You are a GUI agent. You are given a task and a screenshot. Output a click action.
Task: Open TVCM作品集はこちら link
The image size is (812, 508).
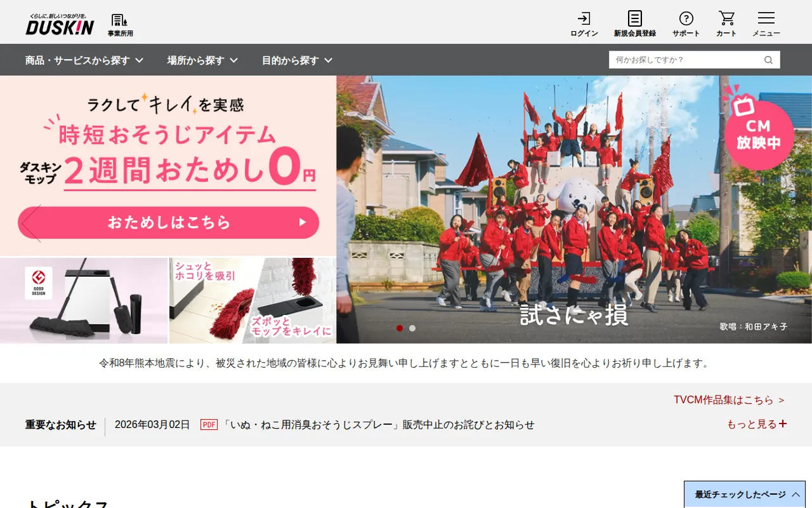click(729, 400)
